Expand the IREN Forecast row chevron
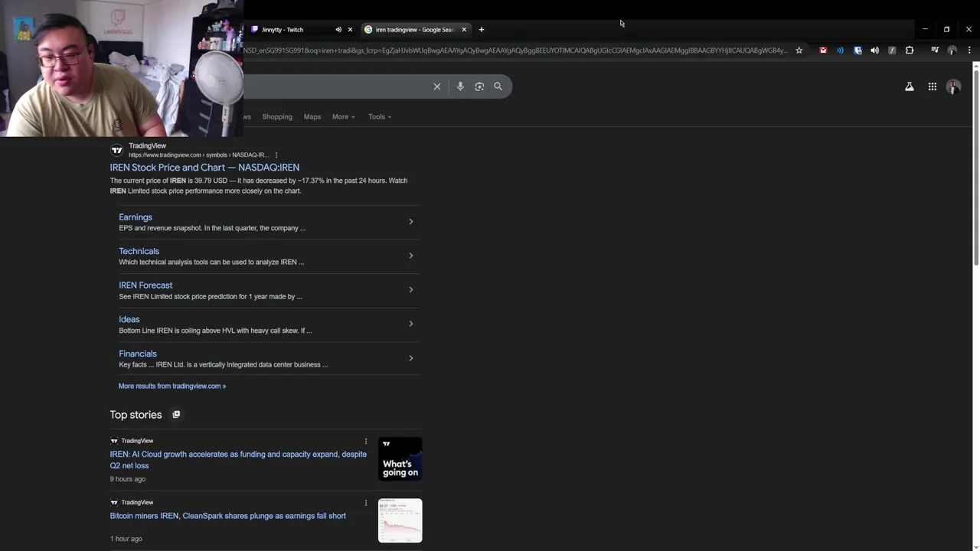 click(x=411, y=289)
